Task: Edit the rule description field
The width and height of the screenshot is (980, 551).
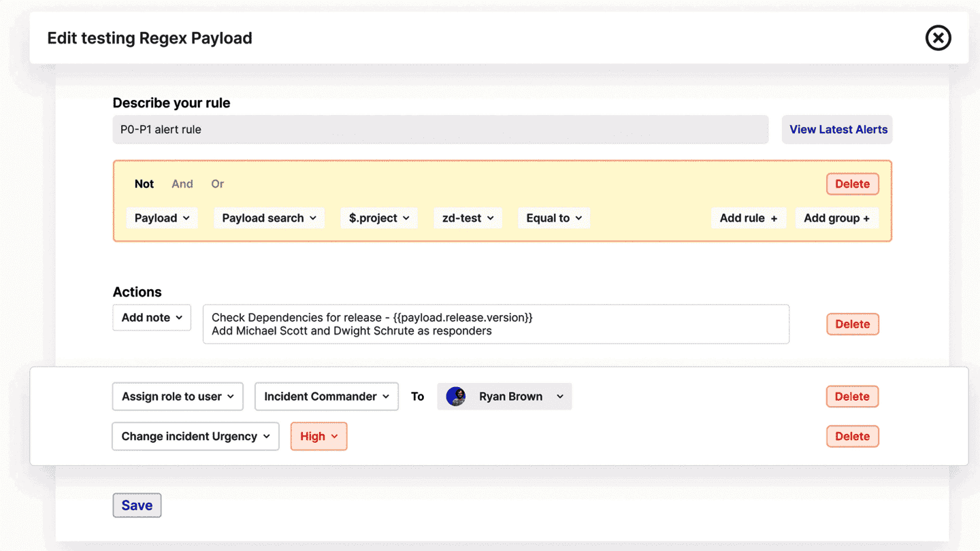Action: 440,129
